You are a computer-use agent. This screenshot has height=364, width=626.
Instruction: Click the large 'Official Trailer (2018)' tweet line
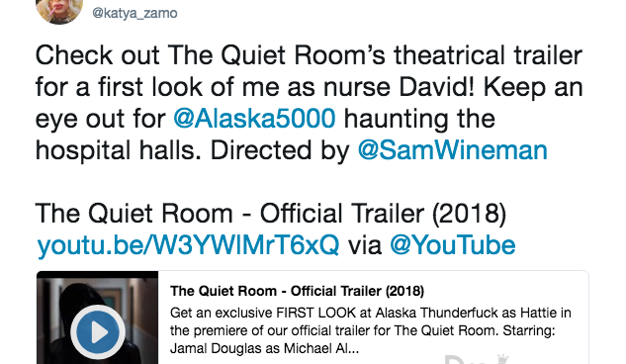(x=384, y=213)
